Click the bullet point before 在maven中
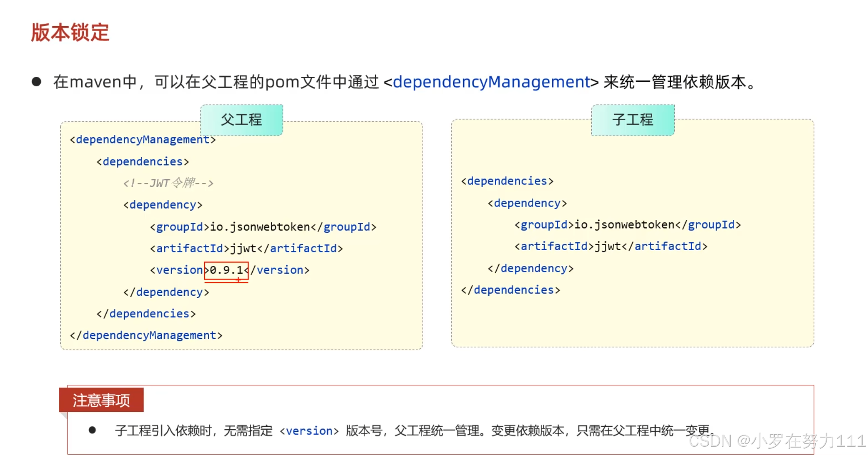868x455 pixels. [37, 82]
